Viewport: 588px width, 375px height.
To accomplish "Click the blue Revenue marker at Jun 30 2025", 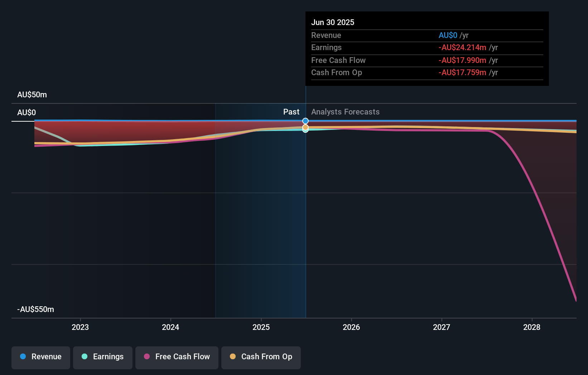I will pyautogui.click(x=305, y=121).
